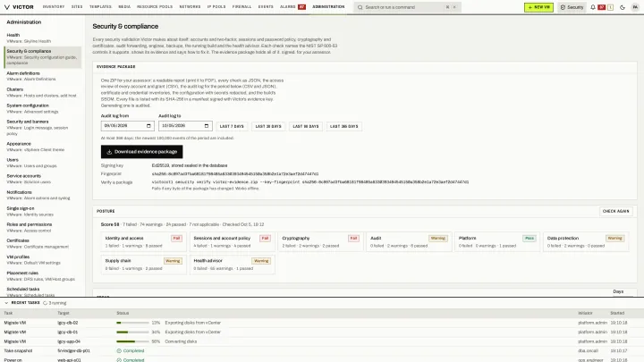This screenshot has width=644, height=362.
Task: Open the Data protection posture card
Action: click(586, 241)
